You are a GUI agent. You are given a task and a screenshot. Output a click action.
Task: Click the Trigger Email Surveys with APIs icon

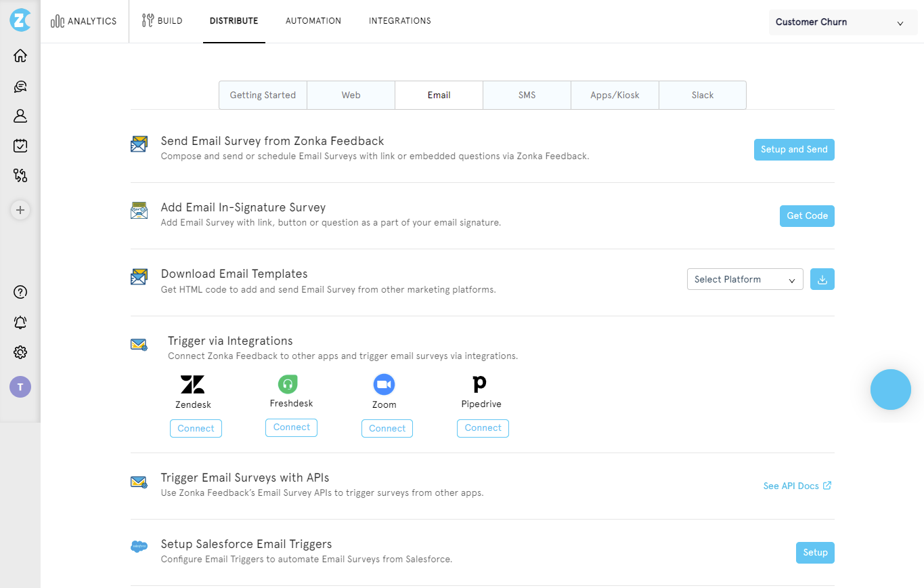[139, 482]
